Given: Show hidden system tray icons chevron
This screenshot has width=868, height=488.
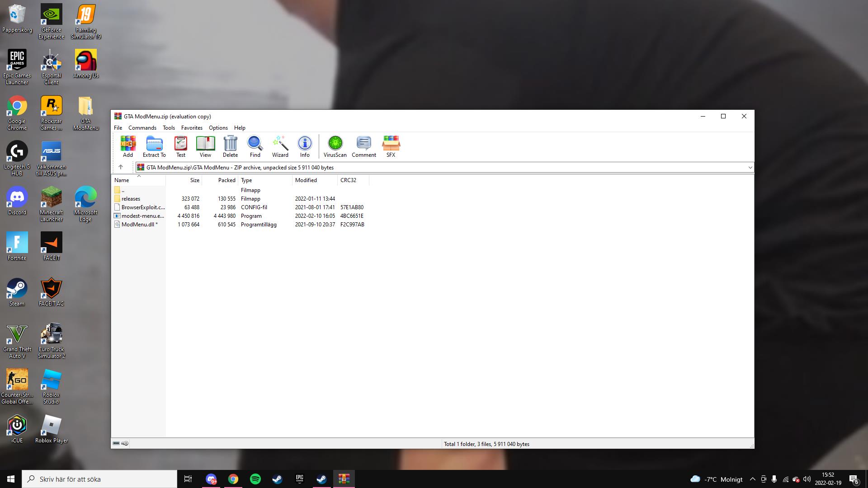Looking at the screenshot, I should coord(752,479).
